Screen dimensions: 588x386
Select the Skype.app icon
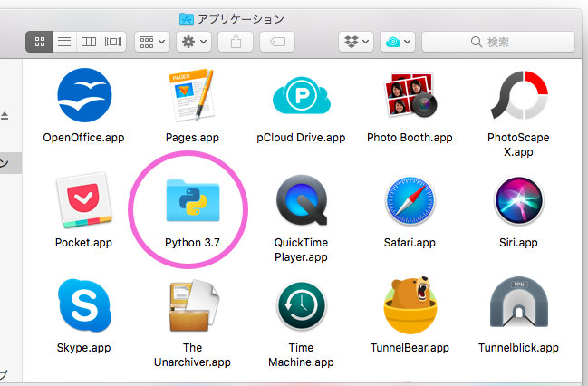(84, 305)
